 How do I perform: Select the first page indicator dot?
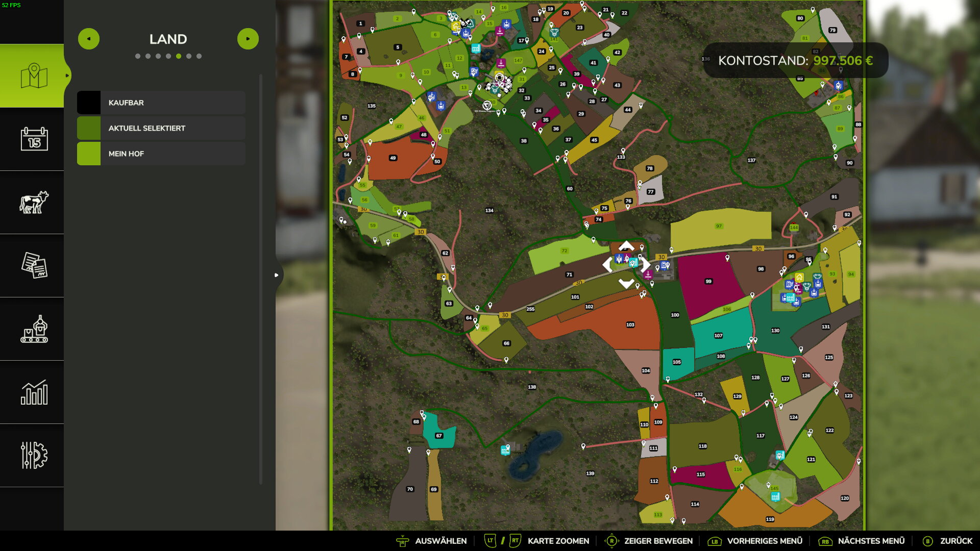[138, 56]
